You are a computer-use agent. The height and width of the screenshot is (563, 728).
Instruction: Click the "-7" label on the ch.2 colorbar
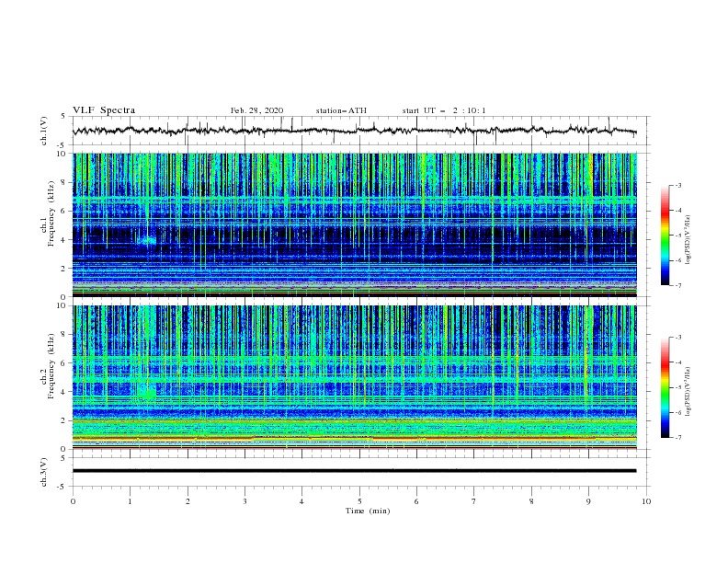(677, 438)
